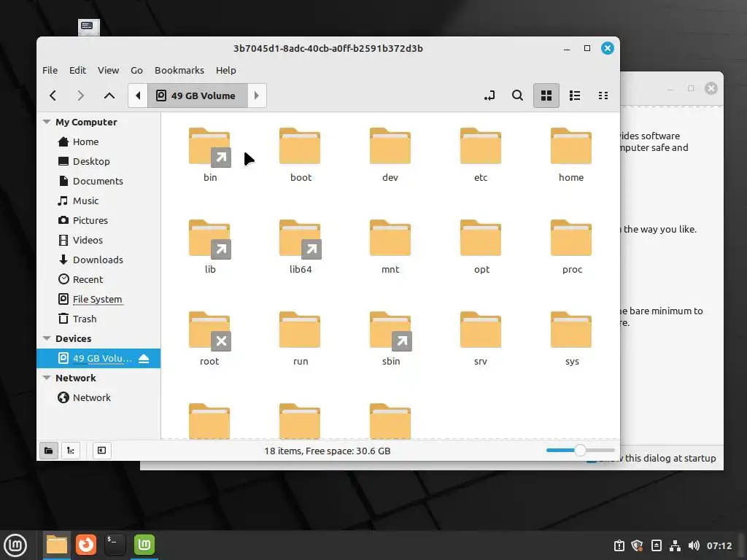The image size is (747, 560).
Task: Toggle location entry path button
Action: pyautogui.click(x=489, y=96)
